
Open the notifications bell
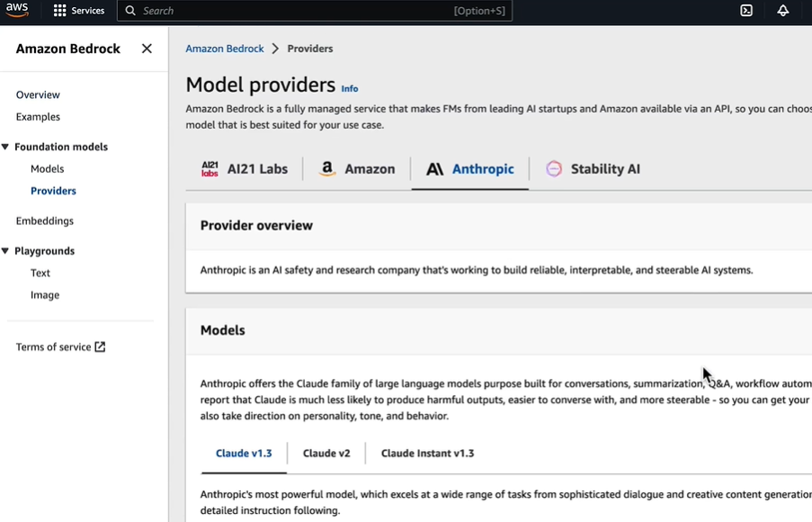point(783,11)
